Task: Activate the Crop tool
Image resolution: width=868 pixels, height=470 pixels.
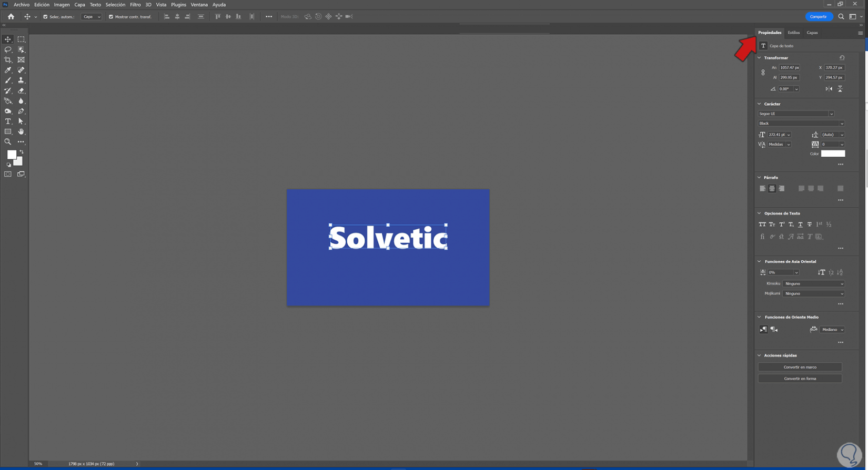Action: point(8,60)
